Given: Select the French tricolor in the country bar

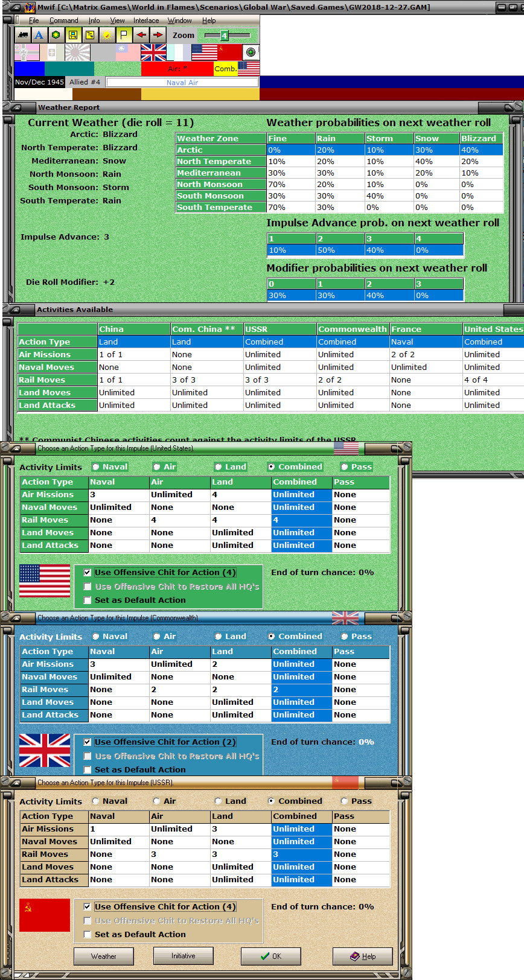Looking at the screenshot, I should tap(179, 52).
